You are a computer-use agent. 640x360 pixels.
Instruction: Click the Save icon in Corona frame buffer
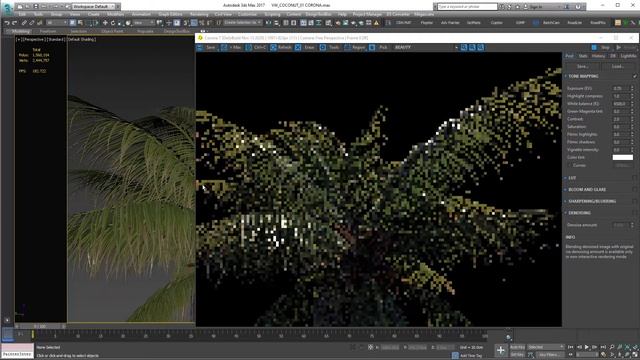coord(200,48)
